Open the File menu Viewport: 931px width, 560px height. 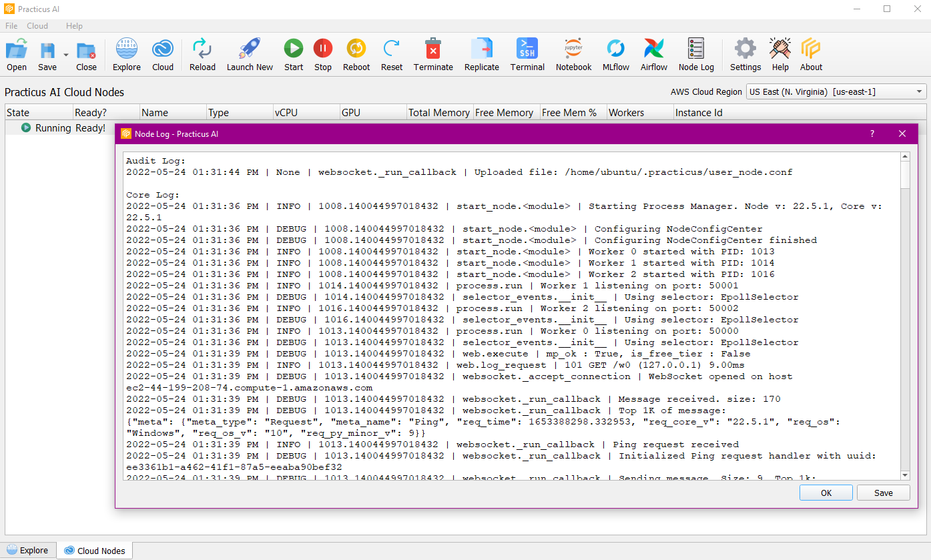[11, 25]
